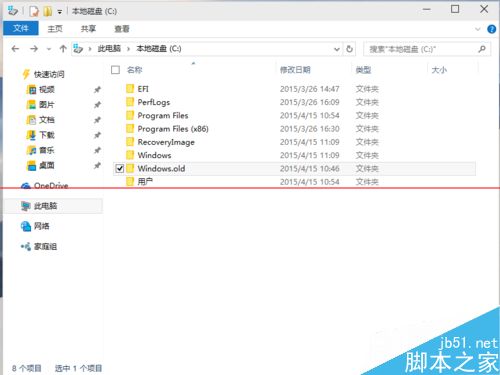
Task: Switch to the Home (主页) ribbon tab
Action: [x=55, y=29]
